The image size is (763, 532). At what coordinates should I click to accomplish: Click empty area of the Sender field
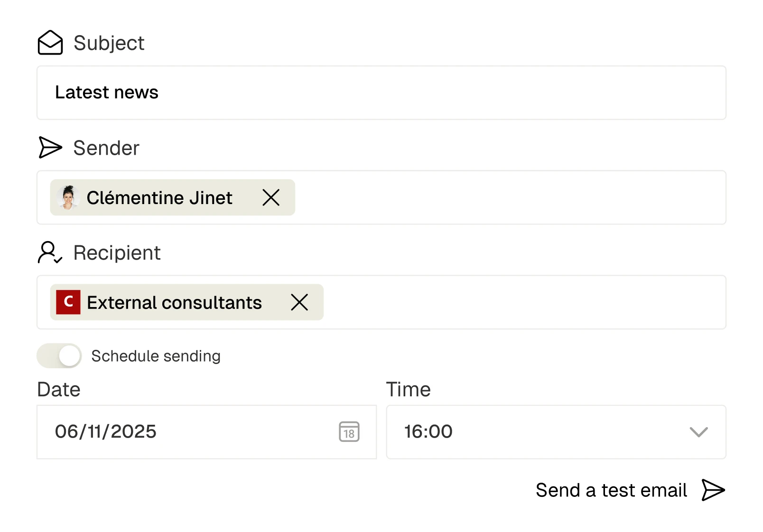[x=508, y=197]
